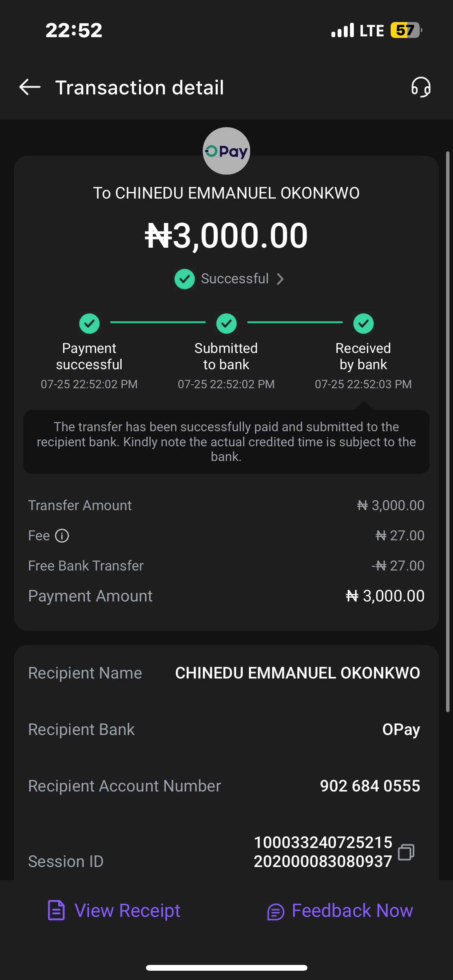The width and height of the screenshot is (453, 980).
Task: Tap the Feedback Now chat icon
Action: (x=276, y=911)
